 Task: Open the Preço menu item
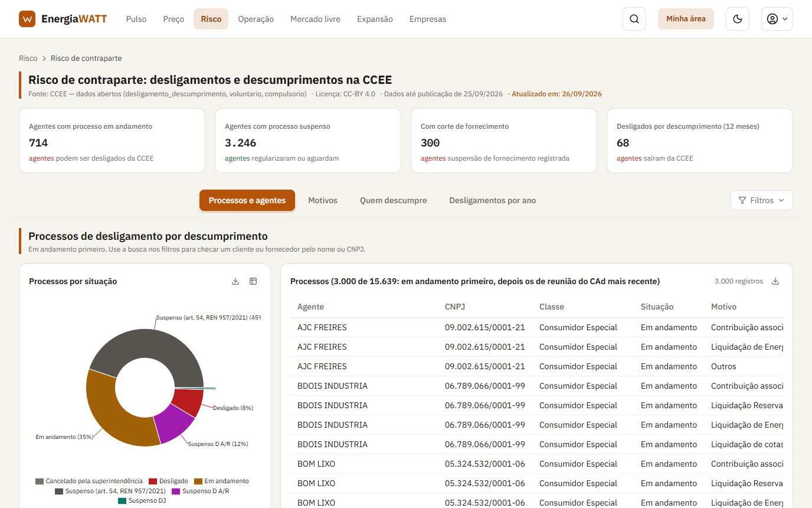pyautogui.click(x=173, y=19)
